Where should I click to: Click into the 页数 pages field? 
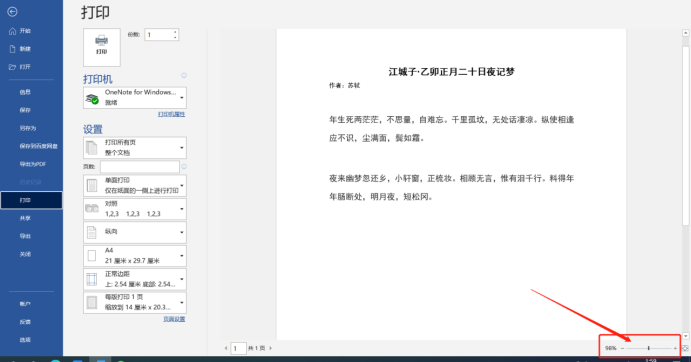[x=140, y=167]
